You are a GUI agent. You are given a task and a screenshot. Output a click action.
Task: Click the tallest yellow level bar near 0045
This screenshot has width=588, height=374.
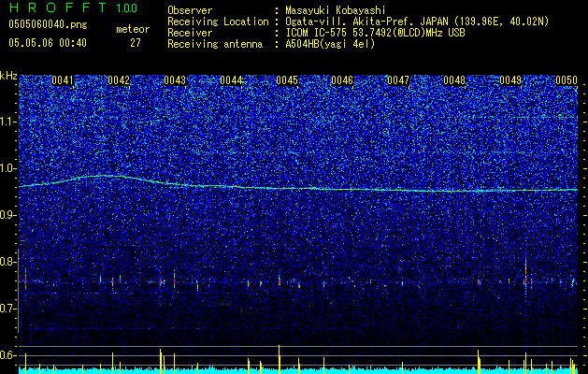pyautogui.click(x=279, y=359)
